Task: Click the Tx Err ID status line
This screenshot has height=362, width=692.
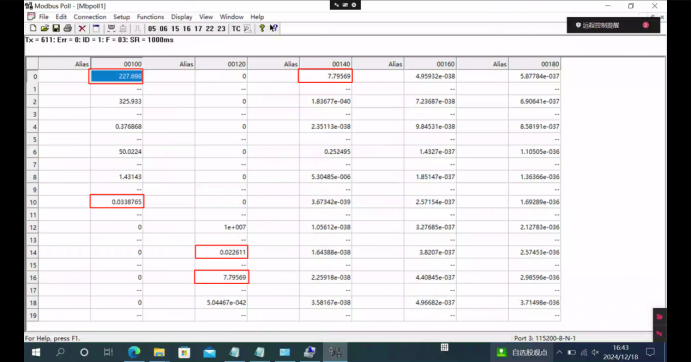Action: pos(99,40)
